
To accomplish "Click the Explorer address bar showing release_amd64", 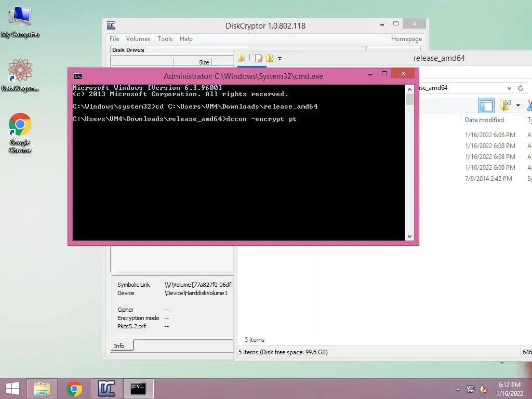I will (x=463, y=88).
